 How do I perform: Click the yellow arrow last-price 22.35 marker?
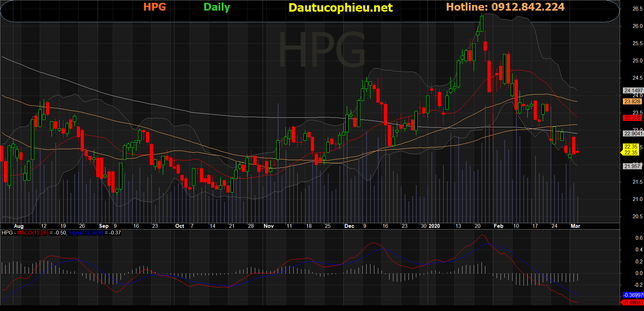pos(630,153)
